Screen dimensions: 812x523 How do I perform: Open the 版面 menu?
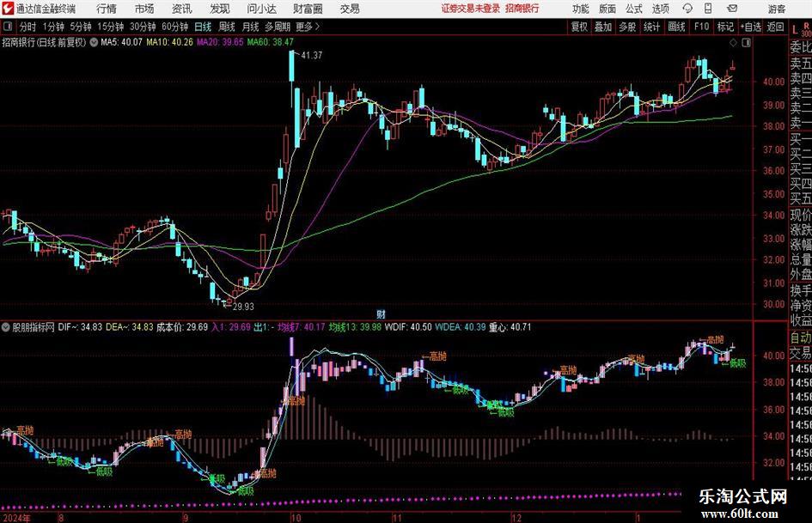pos(607,9)
